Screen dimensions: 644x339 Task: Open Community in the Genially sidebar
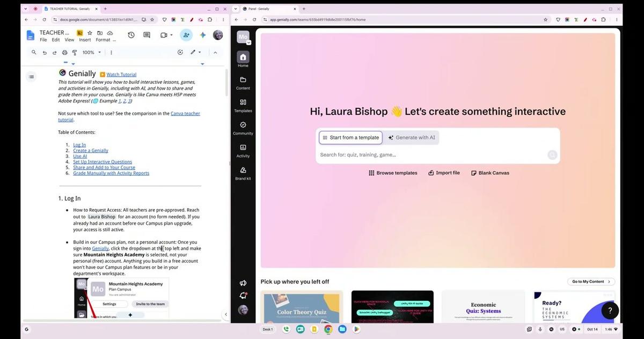pyautogui.click(x=243, y=127)
